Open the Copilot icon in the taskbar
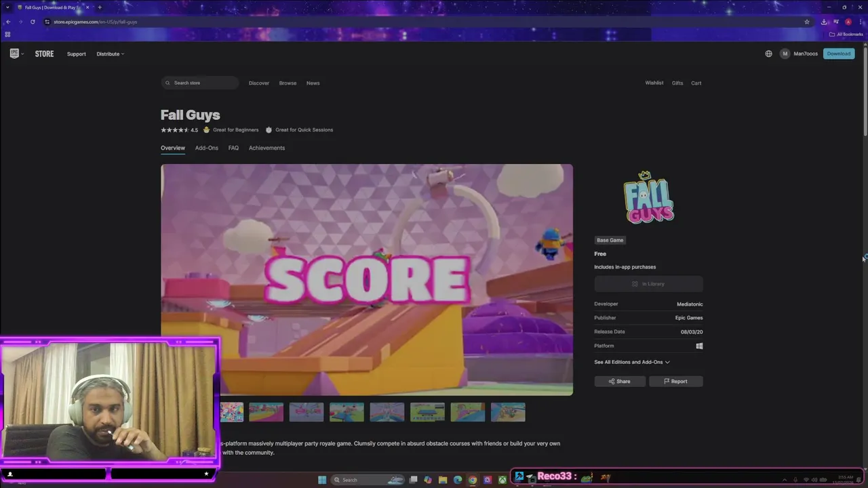Viewport: 868px width, 488px height. pos(428,480)
